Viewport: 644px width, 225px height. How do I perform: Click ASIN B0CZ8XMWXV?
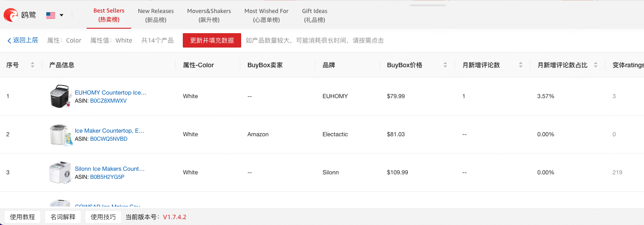pos(108,101)
